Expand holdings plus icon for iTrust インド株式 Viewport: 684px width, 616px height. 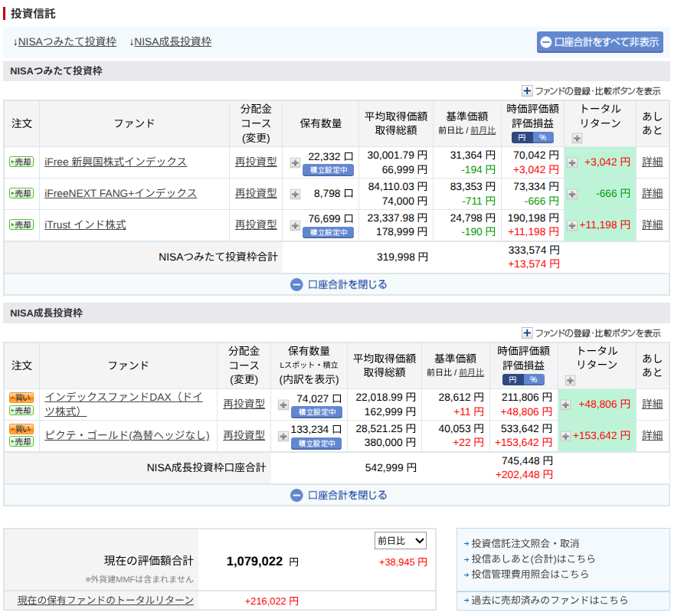[x=296, y=225]
